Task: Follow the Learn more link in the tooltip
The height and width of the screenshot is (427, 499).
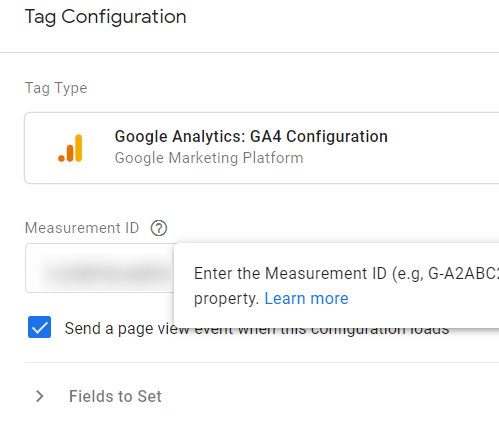Action: [306, 298]
